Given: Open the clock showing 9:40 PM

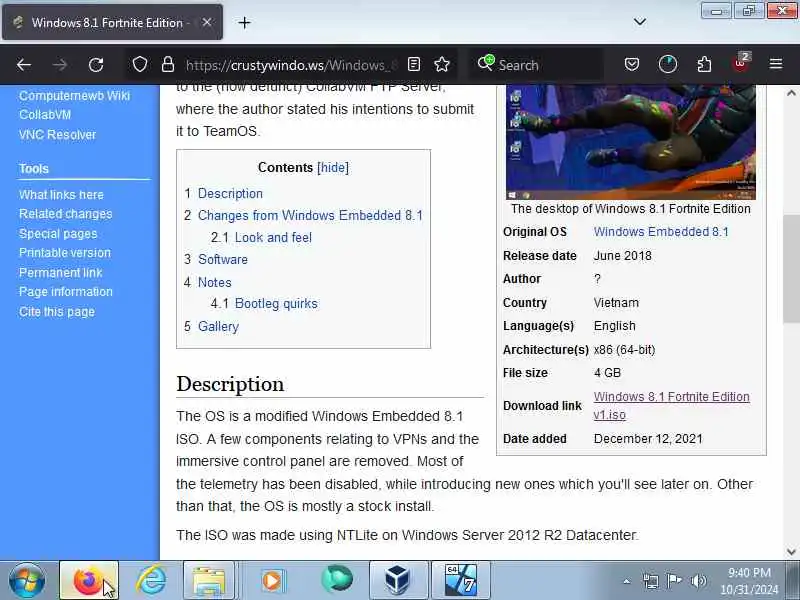Looking at the screenshot, I should click(x=749, y=581).
